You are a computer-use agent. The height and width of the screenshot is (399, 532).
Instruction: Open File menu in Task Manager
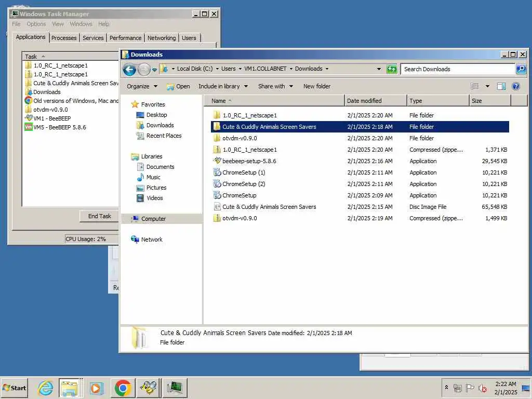tap(16, 24)
